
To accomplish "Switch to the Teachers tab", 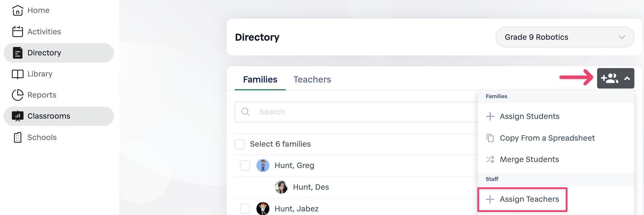I will [312, 79].
